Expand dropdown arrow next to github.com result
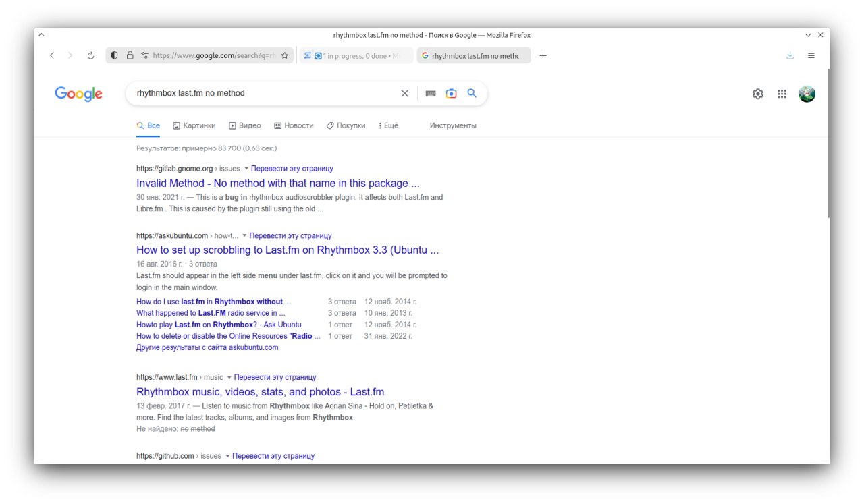Viewport: 864px width, 504px height. pos(227,456)
